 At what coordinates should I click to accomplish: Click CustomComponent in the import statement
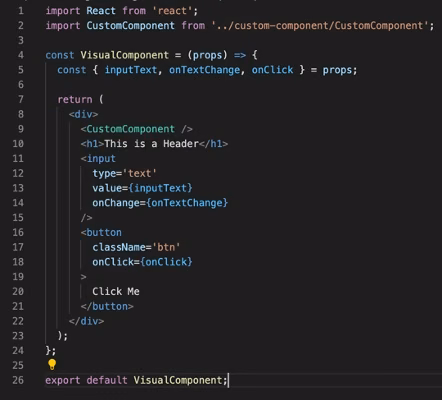pyautogui.click(x=130, y=26)
